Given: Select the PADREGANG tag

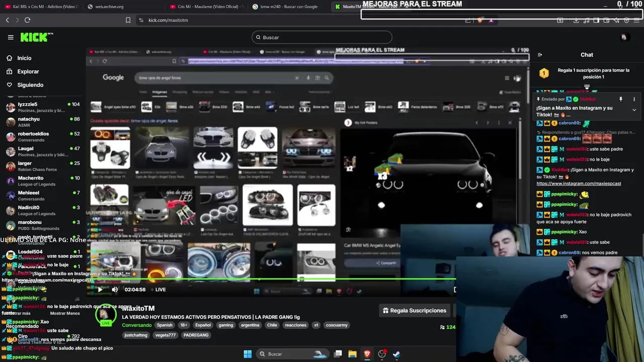Looking at the screenshot, I should point(196,335).
